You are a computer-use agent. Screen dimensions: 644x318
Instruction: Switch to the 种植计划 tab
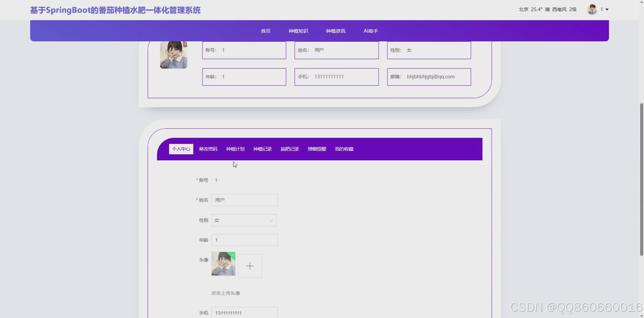point(235,149)
